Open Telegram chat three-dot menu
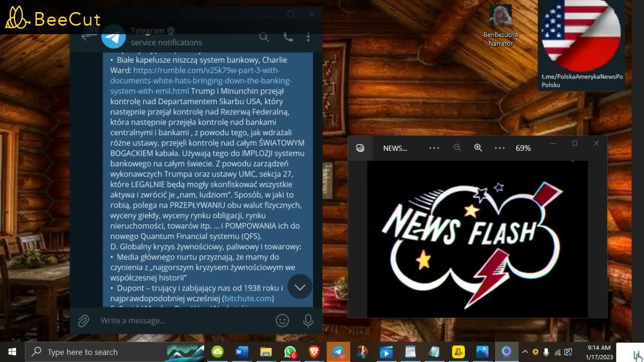The image size is (644, 362). point(308,37)
